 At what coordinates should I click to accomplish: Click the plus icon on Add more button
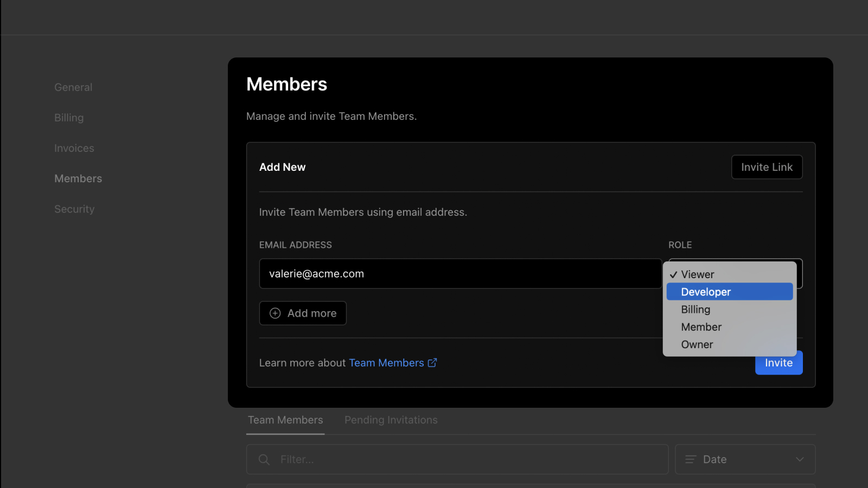click(x=275, y=313)
